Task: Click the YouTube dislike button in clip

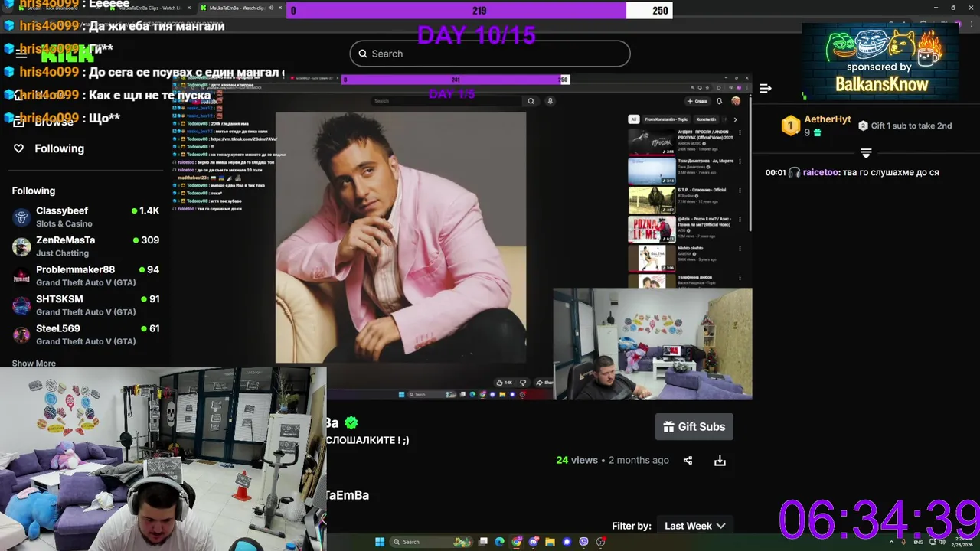Action: click(x=523, y=382)
